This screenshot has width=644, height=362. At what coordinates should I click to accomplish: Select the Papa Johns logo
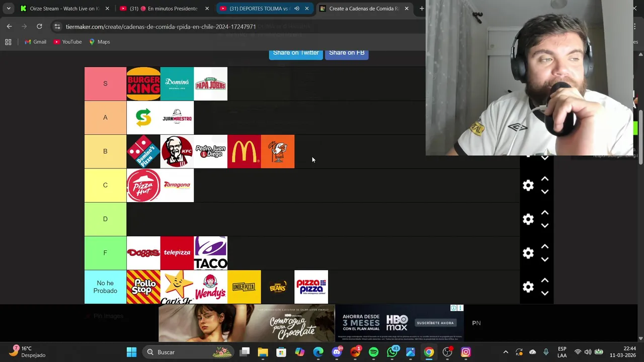pos(210,83)
